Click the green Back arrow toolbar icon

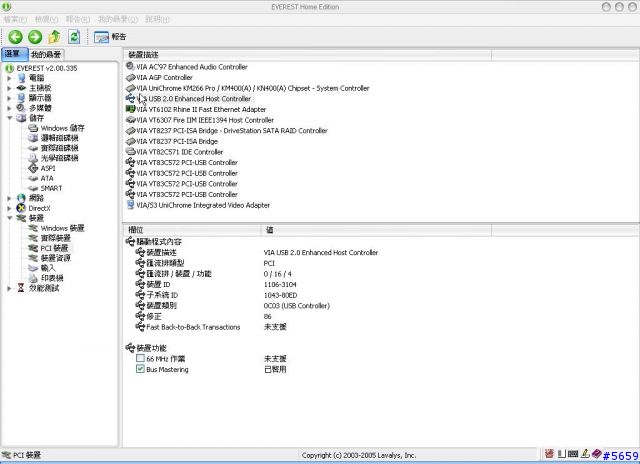coord(16,37)
